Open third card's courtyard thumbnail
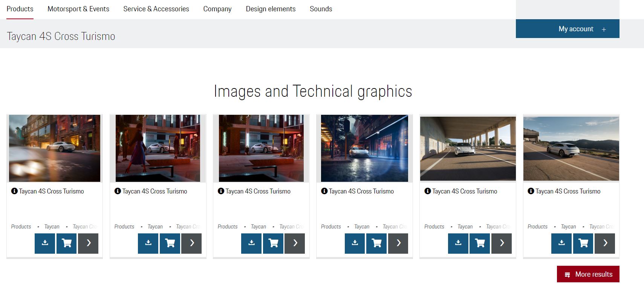644x297 pixels. 261,148
